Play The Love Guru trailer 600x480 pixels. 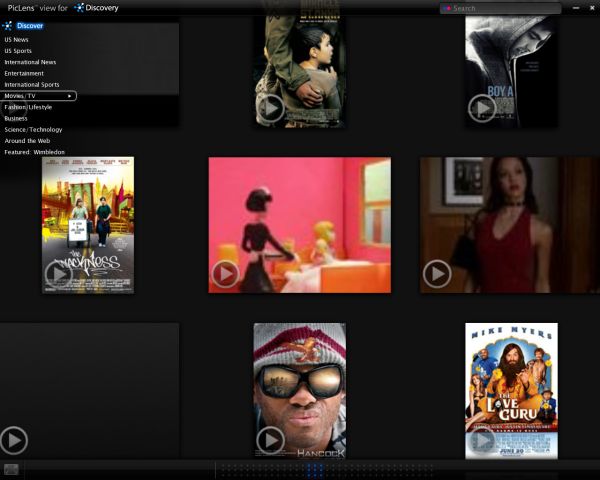482,440
